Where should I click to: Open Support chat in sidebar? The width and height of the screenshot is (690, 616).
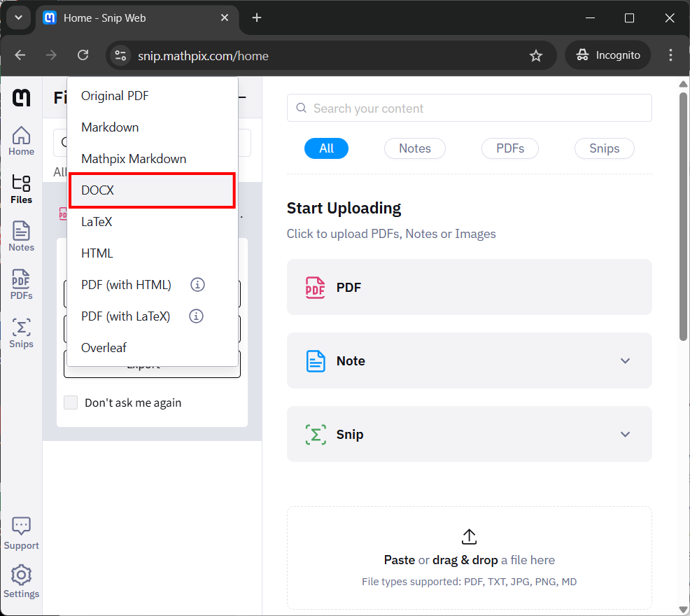(x=21, y=533)
